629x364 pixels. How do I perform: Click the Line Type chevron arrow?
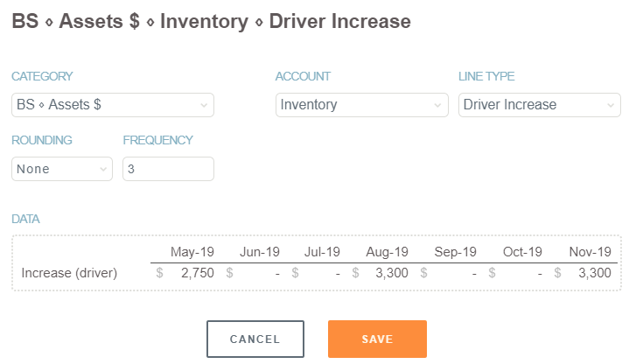[x=611, y=106]
